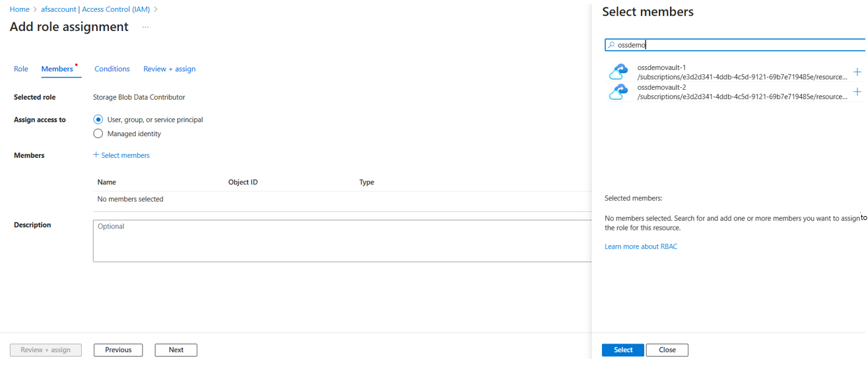868x366 pixels.
Task: Choose the Managed identity radio option
Action: [98, 133]
